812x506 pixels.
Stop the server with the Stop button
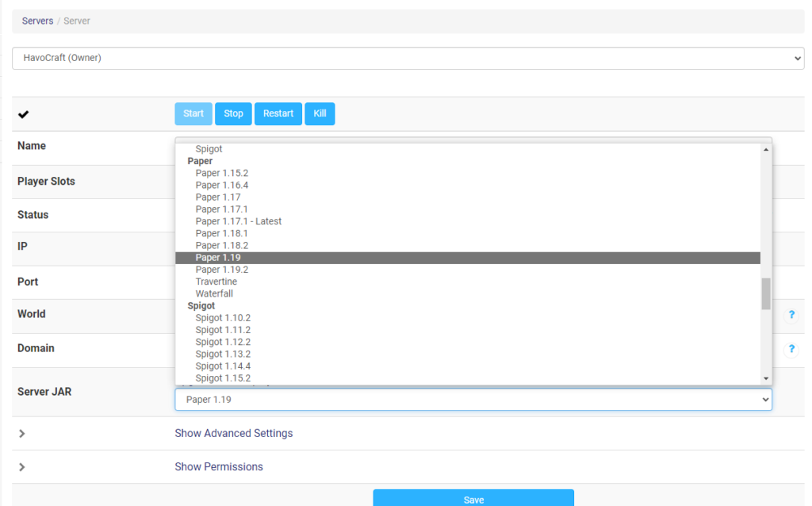click(x=233, y=113)
